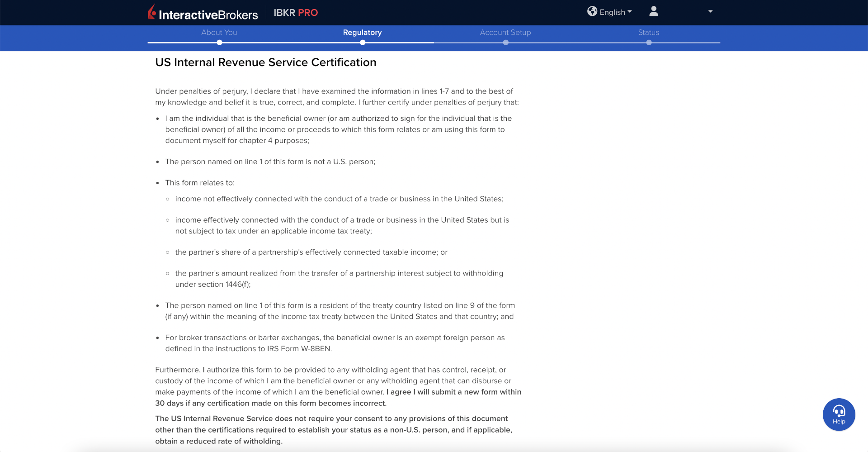Click the Status step dot
868x452 pixels.
pos(649,43)
